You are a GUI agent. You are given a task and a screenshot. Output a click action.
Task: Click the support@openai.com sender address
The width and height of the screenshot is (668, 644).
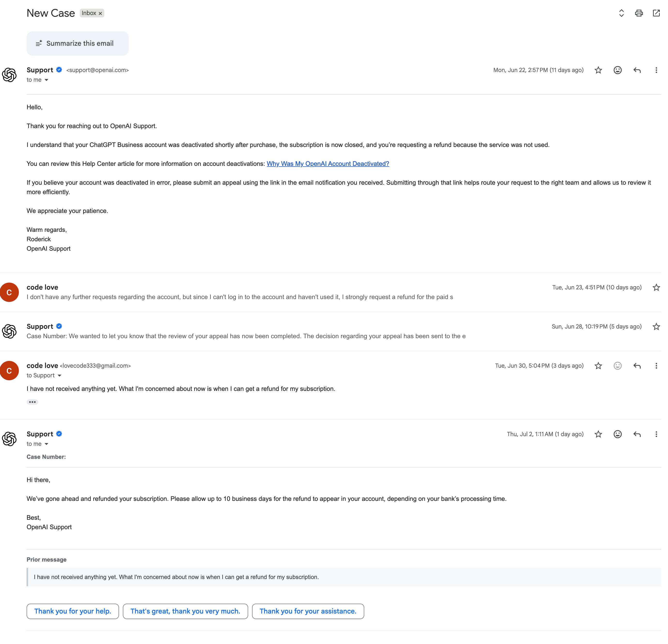click(97, 70)
